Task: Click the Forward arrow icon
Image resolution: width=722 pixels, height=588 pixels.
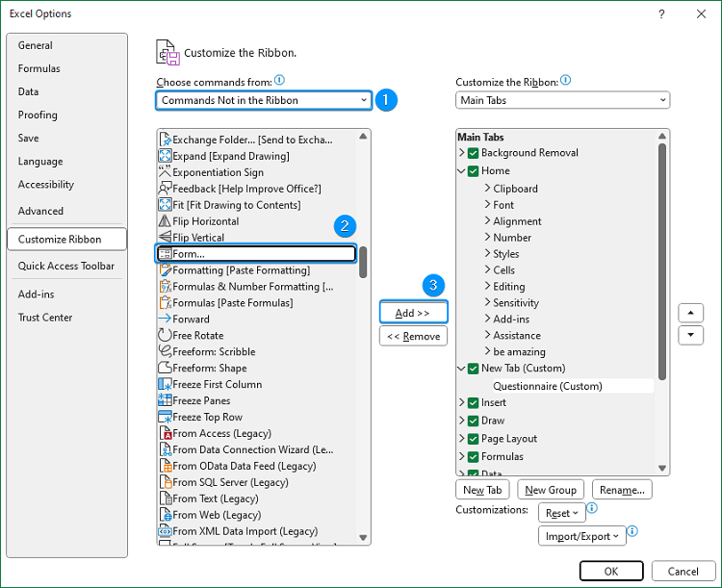Action: (x=165, y=319)
